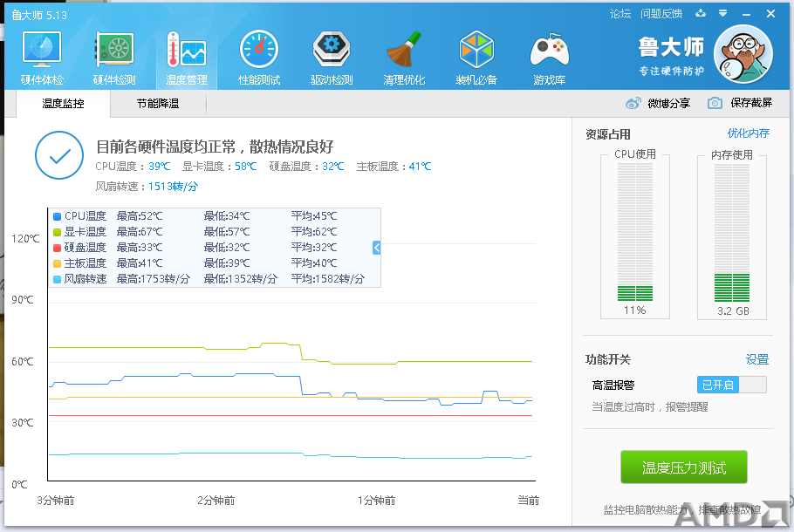Close the 鲁大师 window
The width and height of the screenshot is (794, 532).
coord(770,14)
